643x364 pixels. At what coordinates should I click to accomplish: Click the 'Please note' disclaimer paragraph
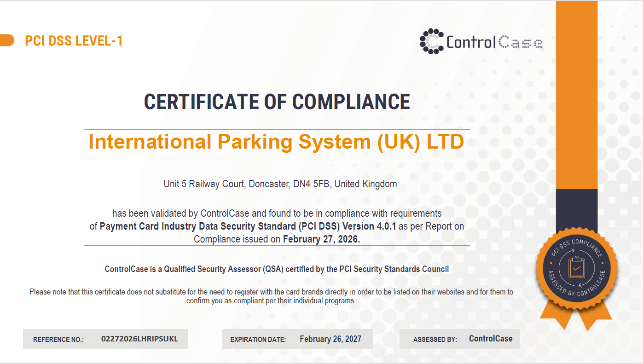point(271,296)
